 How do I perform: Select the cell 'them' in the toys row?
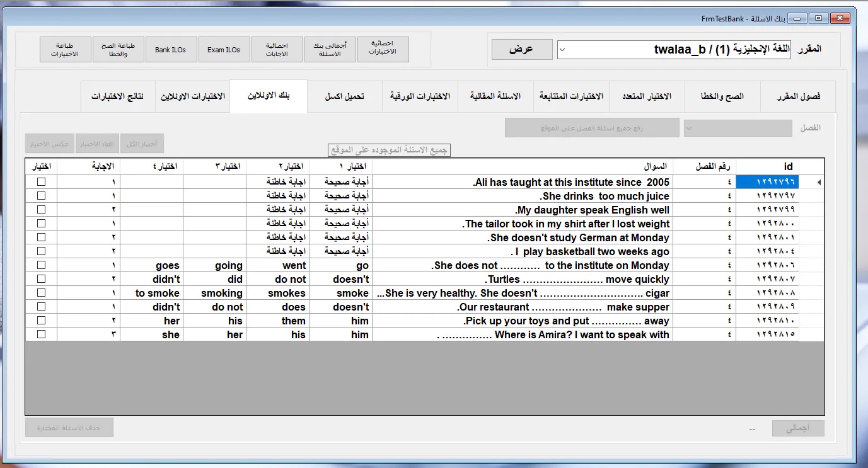(x=277, y=321)
